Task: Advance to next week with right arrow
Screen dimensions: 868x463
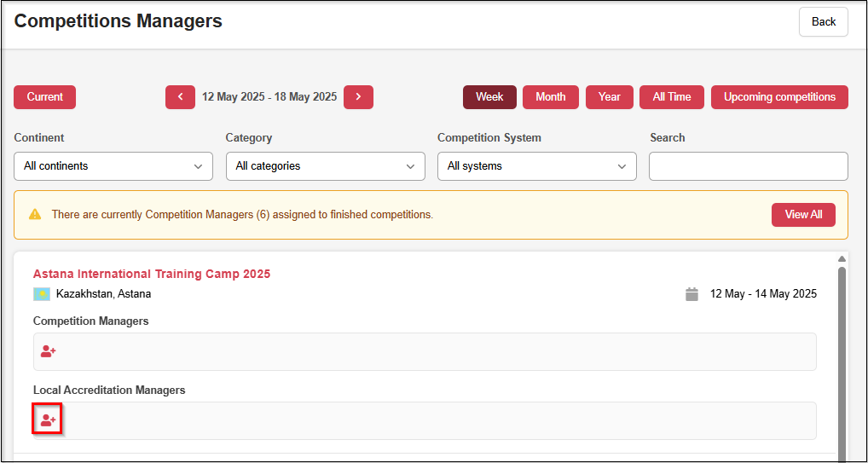Action: pos(358,97)
